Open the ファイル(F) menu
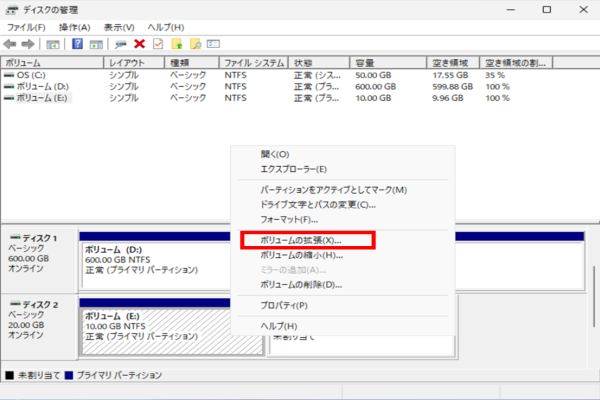The image size is (600, 400). [x=27, y=27]
